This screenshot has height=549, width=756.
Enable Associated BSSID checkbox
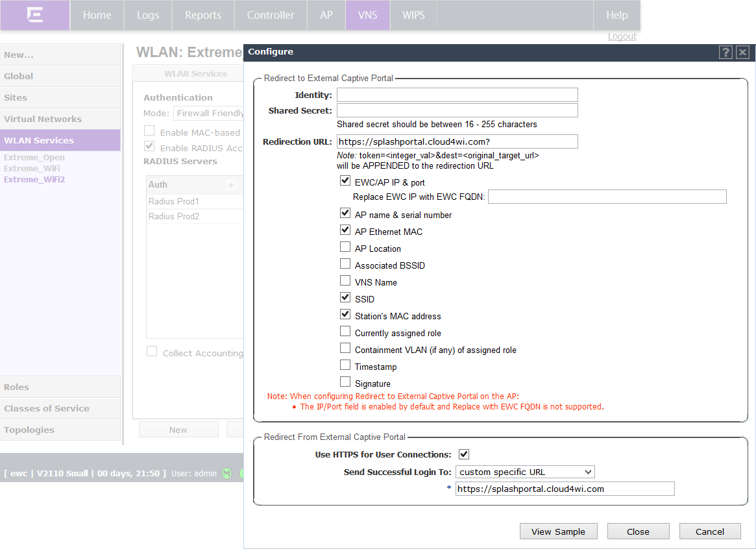click(345, 263)
